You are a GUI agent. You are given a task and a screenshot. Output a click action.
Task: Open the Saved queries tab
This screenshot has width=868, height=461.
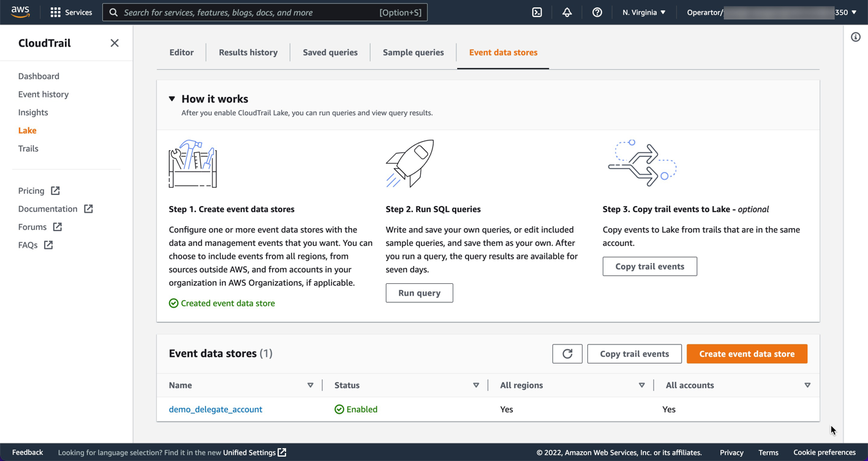tap(330, 53)
